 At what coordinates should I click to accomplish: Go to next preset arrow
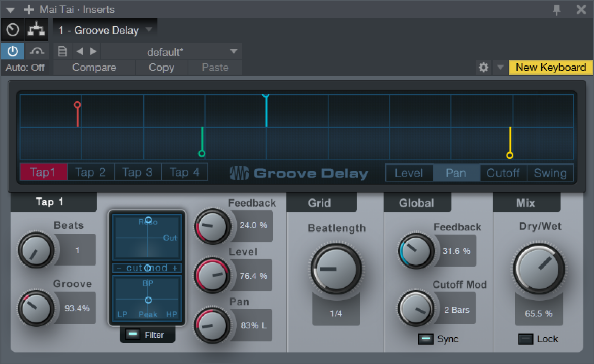click(x=93, y=51)
